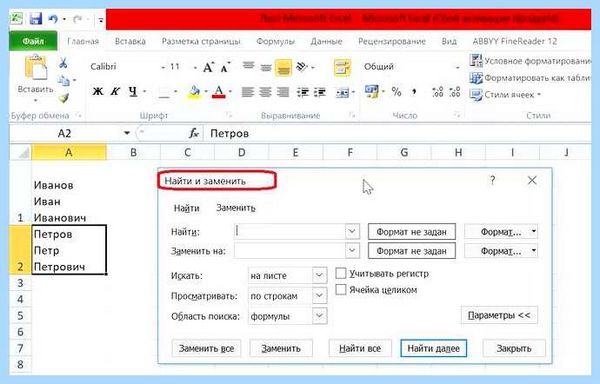The width and height of the screenshot is (600, 384).
Task: Align text left
Action: pyautogui.click(x=248, y=92)
